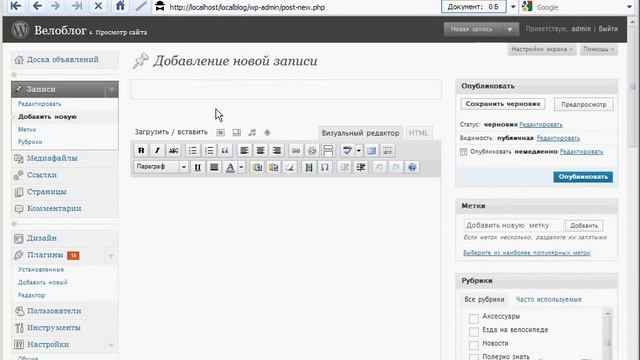
Task: Paste from Word
Action: (273, 167)
